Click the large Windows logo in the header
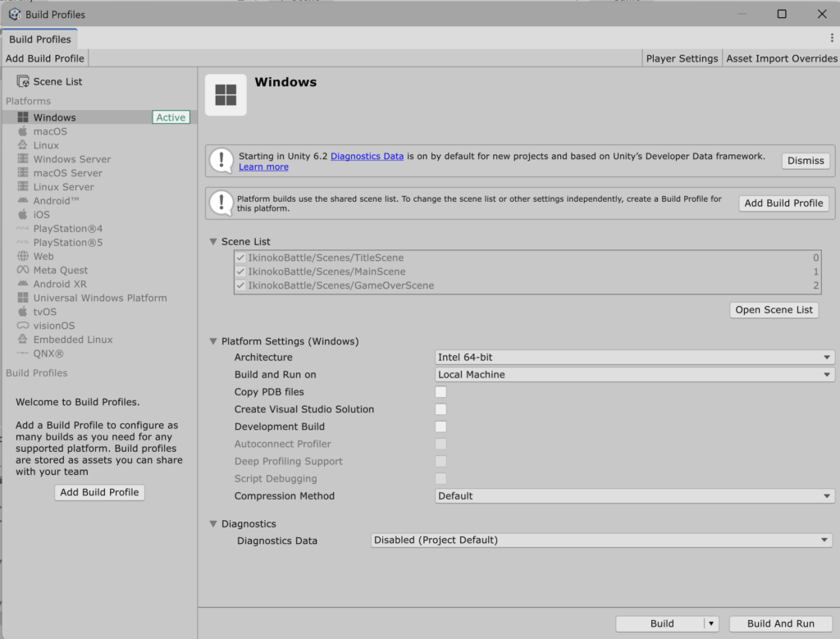This screenshot has height=639, width=840. pos(226,95)
